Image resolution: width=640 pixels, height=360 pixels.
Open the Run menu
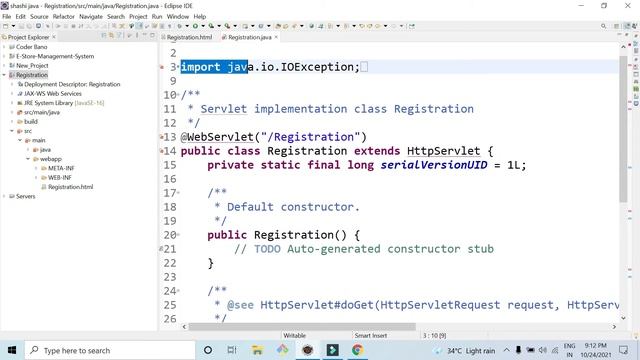click(157, 16)
